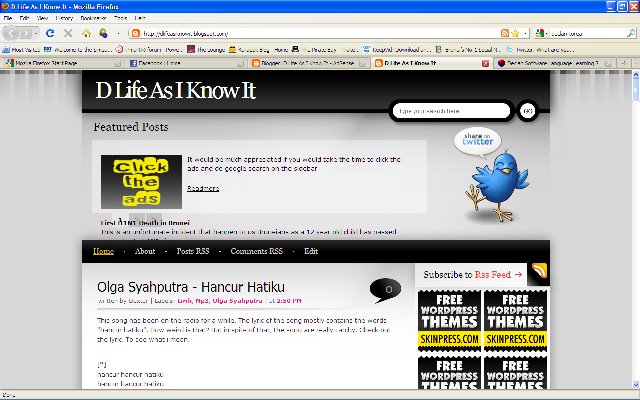The image size is (640, 400).
Task: Close the active D Life As I Know It tab
Action: pos(485,63)
